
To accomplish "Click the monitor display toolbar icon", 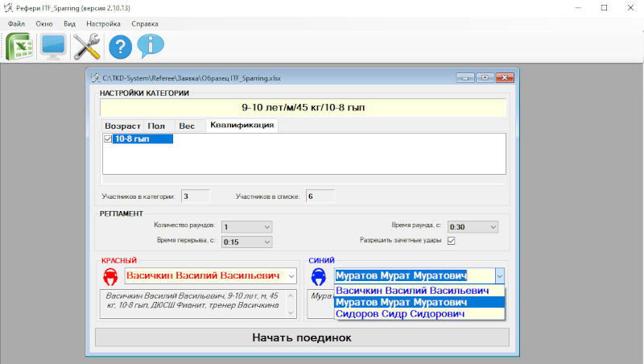I will [x=53, y=47].
